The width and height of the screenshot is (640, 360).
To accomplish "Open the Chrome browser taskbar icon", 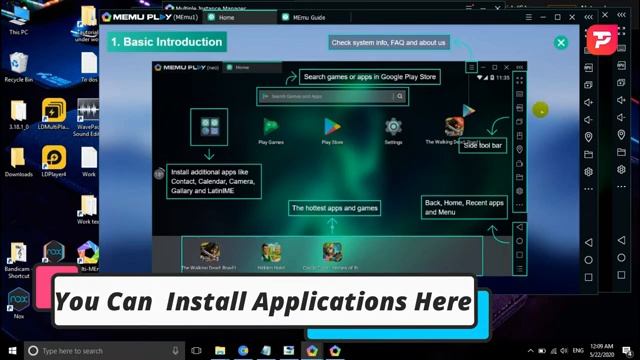I will (243, 351).
